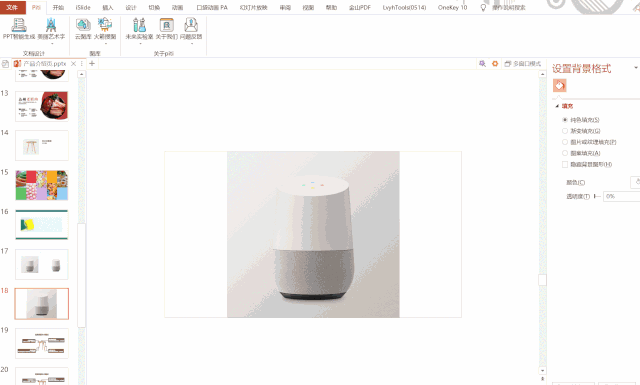Select the speaker image on the slide
Screen dimensions: 640x385
313,234
